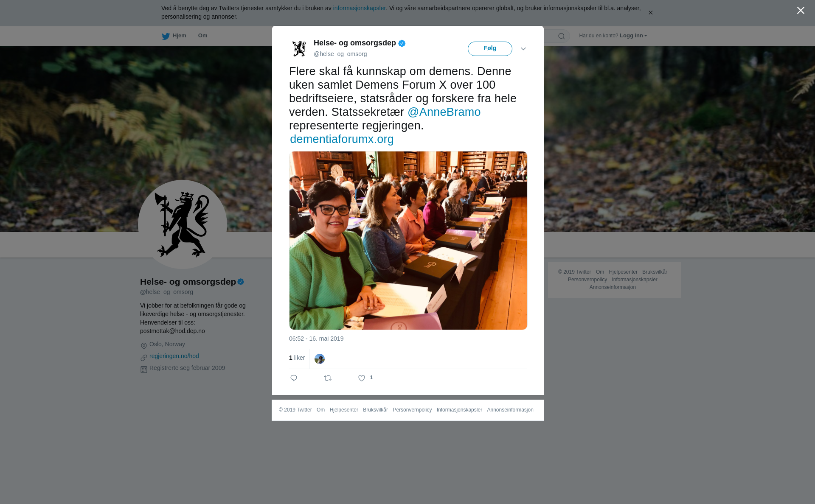Image resolution: width=815 pixels, height=504 pixels.
Task: Click the large lion crest profile picture
Action: coord(183,224)
